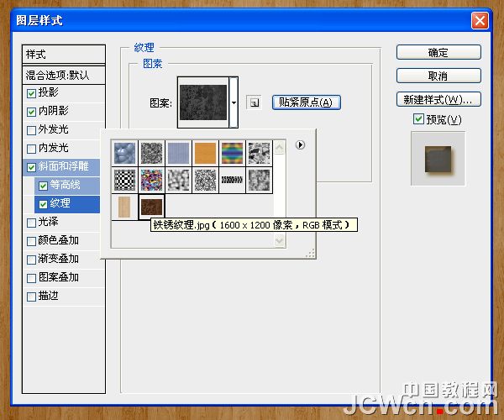The image size is (504, 420).
Task: Open the pattern picker flyout menu arrow
Action: [x=300, y=145]
